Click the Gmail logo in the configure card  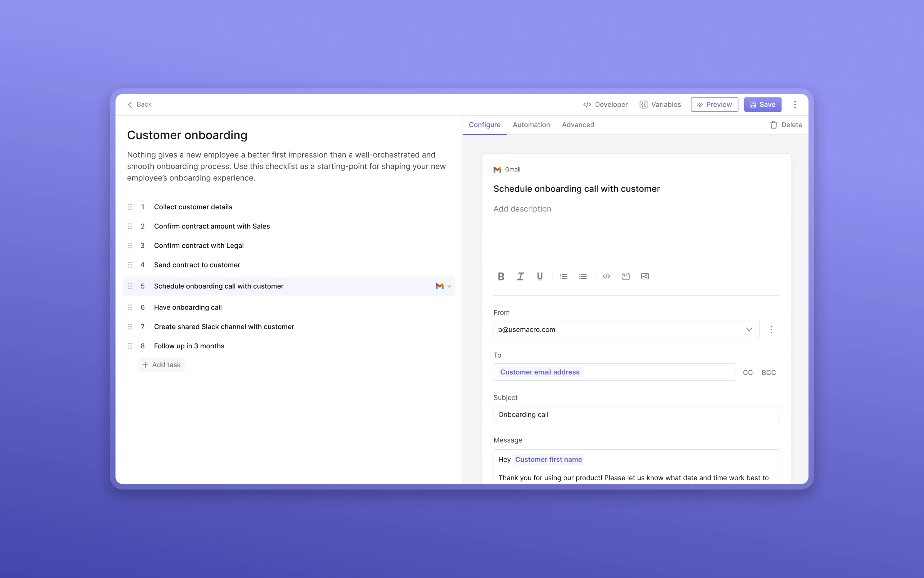coord(497,170)
